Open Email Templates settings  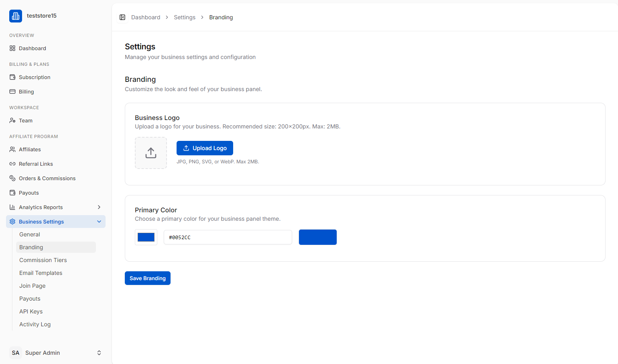point(56,273)
